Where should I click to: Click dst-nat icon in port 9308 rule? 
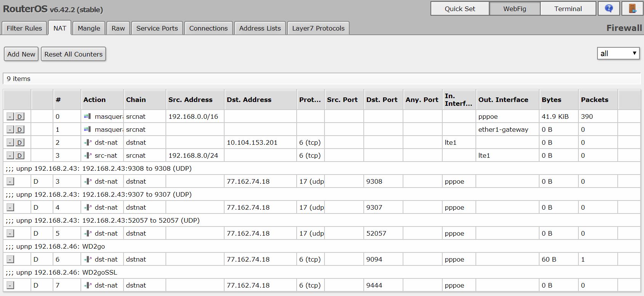(88, 181)
